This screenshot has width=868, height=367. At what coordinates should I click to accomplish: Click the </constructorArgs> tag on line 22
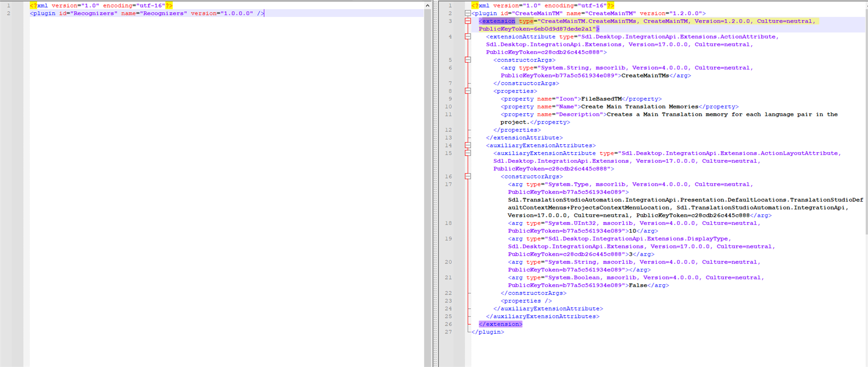(533, 293)
